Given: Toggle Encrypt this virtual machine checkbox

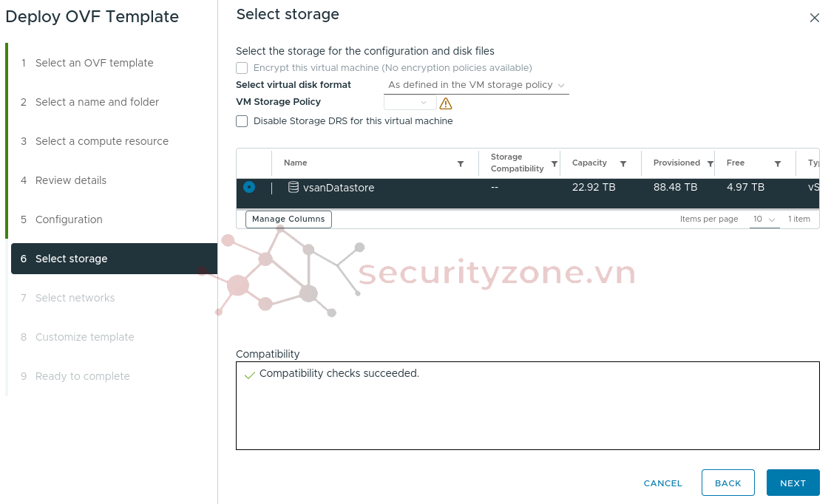Looking at the screenshot, I should pos(242,68).
